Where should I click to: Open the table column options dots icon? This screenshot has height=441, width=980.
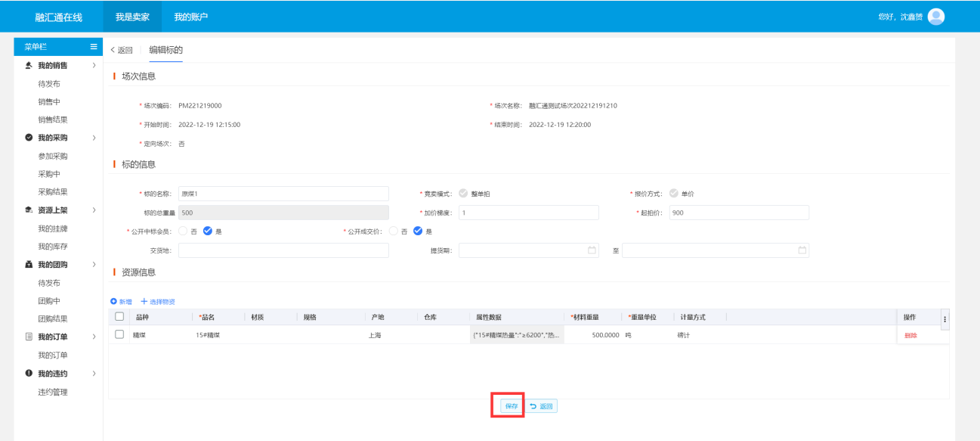945,318
